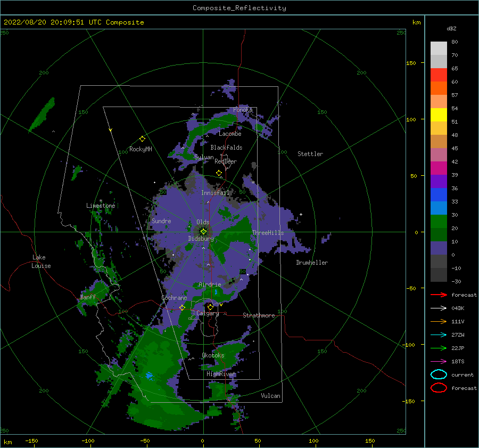Select the Banff label
479x448 pixels.
pyautogui.click(x=88, y=297)
